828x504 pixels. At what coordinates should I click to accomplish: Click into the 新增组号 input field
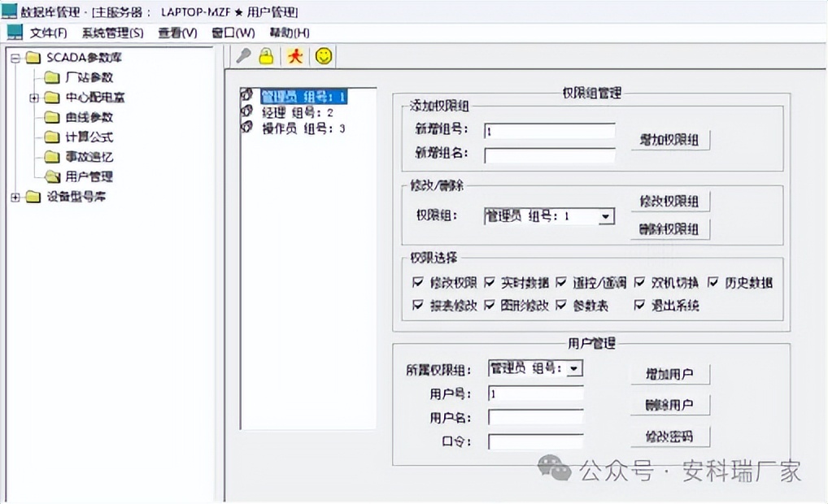549,131
